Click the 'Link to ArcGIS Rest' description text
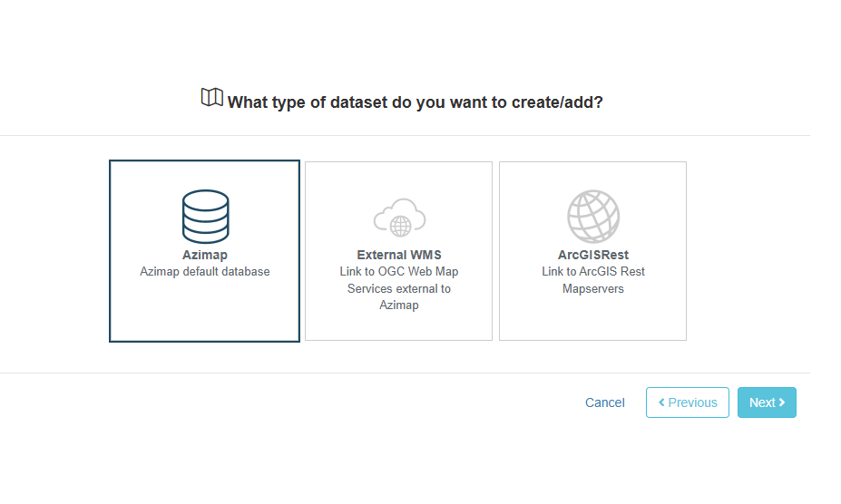 coord(593,272)
